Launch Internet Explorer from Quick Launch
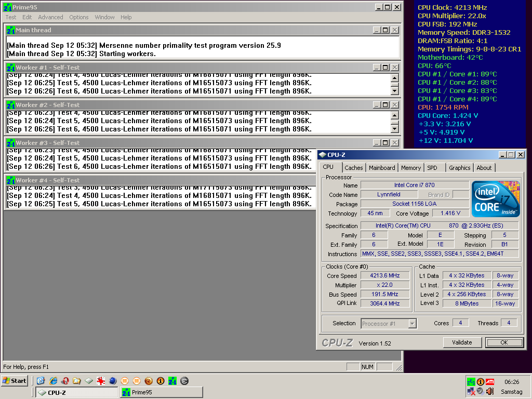532x399 pixels. [52, 381]
